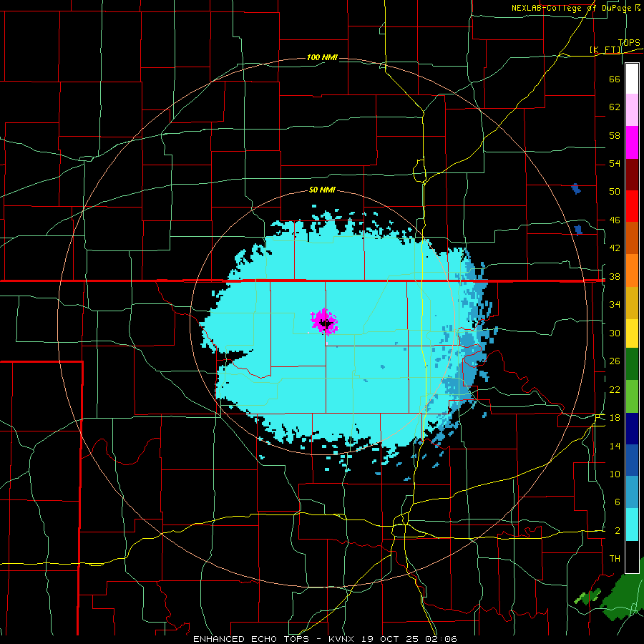Click the dark green echo area in the lower right corner
The height and width of the screenshot is (644, 644).
(x=623, y=595)
